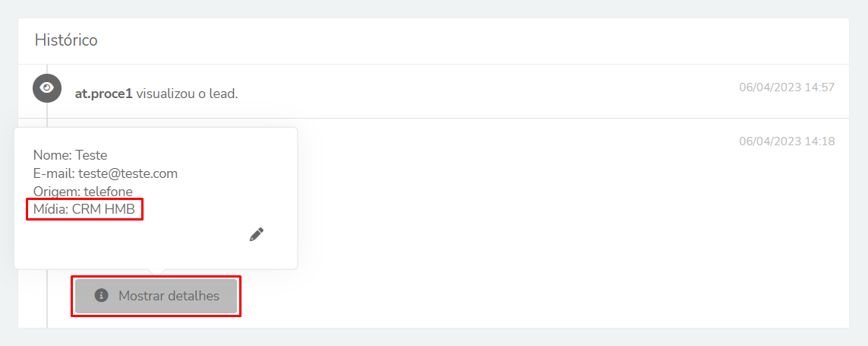Viewport: 868px width, 346px height.
Task: Click the at.proce1 username
Action: tap(104, 94)
